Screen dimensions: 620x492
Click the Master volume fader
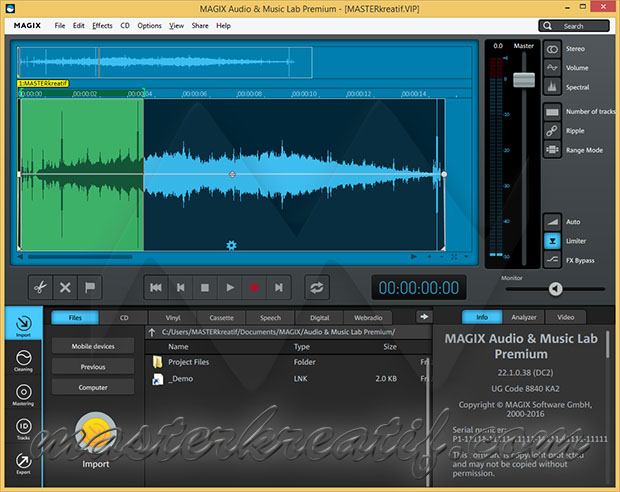[x=524, y=80]
